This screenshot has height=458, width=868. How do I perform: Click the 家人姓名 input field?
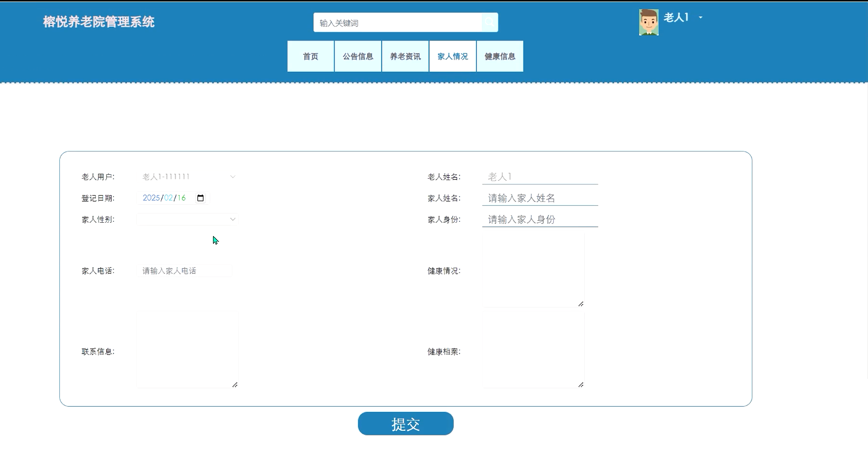540,198
